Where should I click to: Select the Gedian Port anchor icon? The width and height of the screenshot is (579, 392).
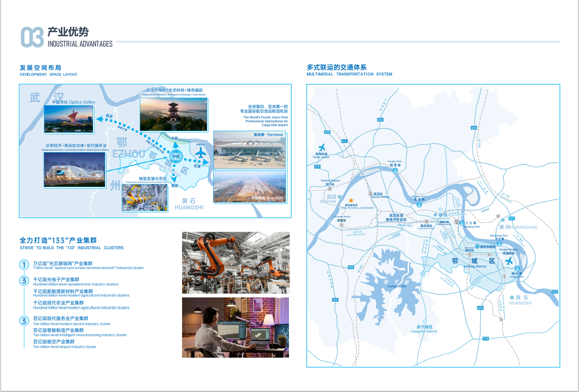[419, 205]
